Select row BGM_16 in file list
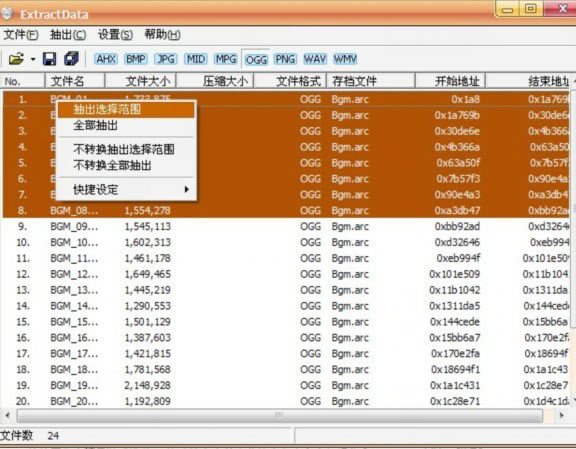 (287, 338)
